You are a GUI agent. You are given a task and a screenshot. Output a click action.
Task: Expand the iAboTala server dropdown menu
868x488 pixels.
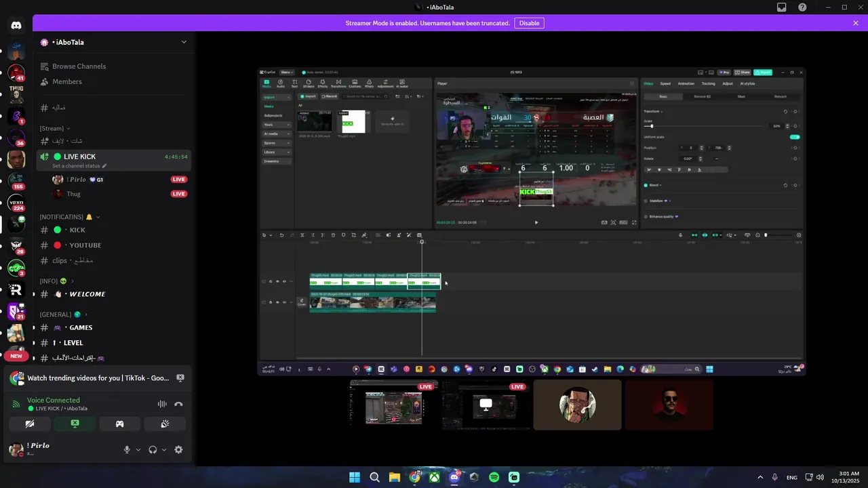pos(183,42)
